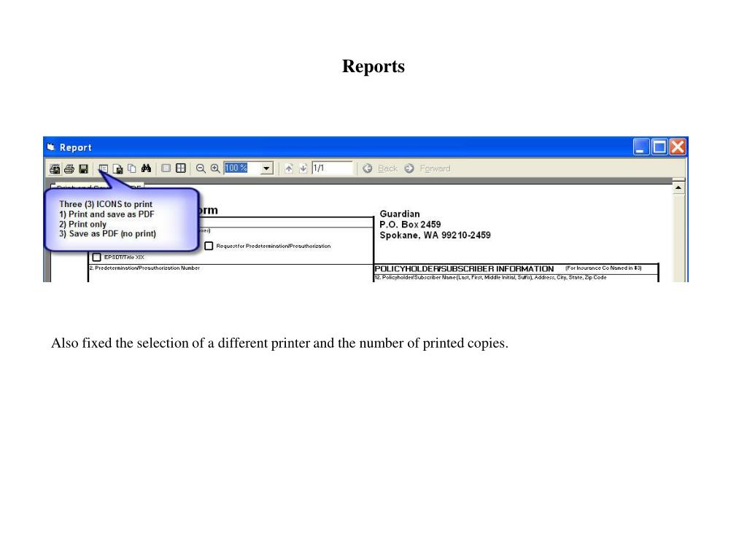Viewport: 747px width, 560px height.
Task: Go to the previous page with the up arrow
Action: point(289,168)
